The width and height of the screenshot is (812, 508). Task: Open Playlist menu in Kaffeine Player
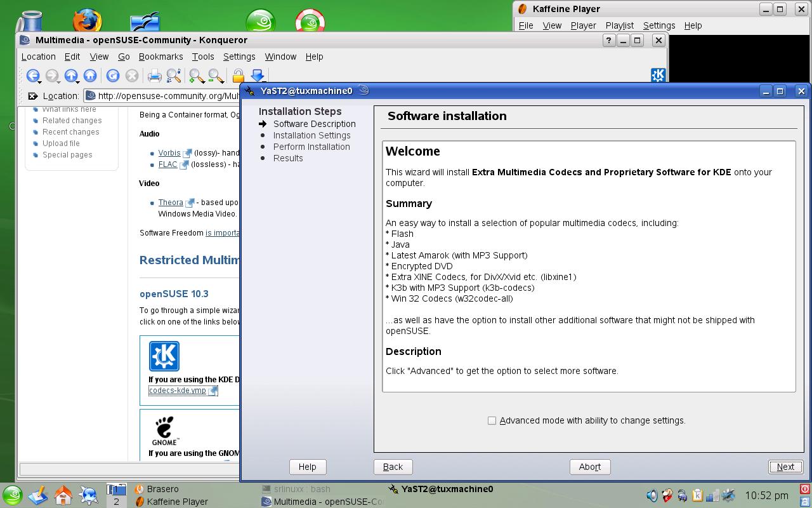619,25
